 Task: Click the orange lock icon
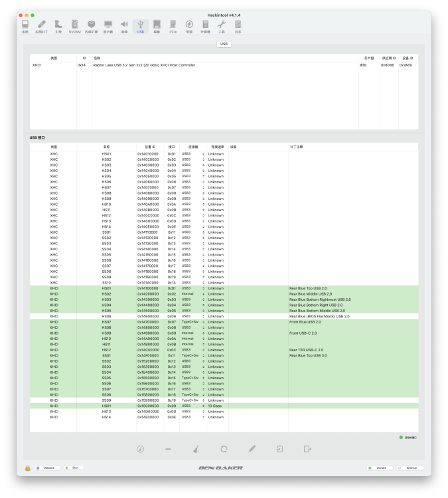pos(28,468)
